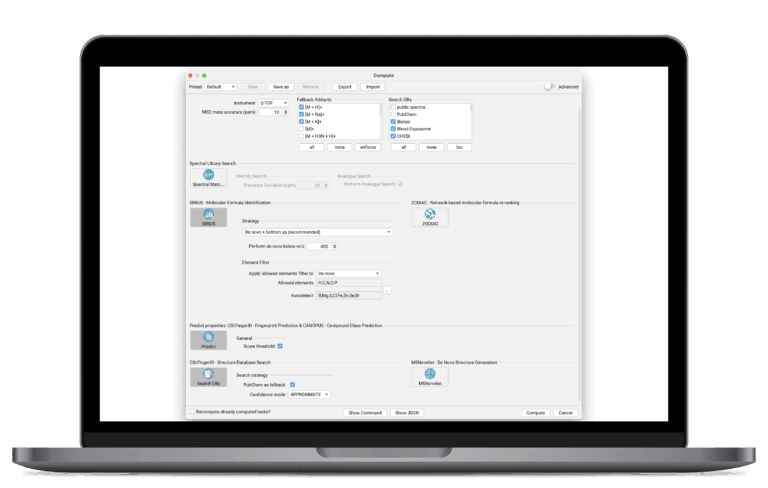The image size is (768, 488).
Task: Toggle the SIRIUS molecular formula tool
Action: [x=208, y=217]
